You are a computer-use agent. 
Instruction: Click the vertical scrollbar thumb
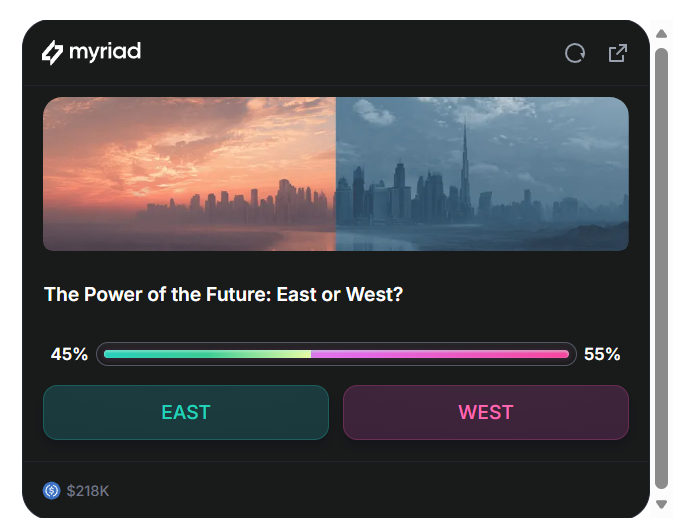[661, 268]
